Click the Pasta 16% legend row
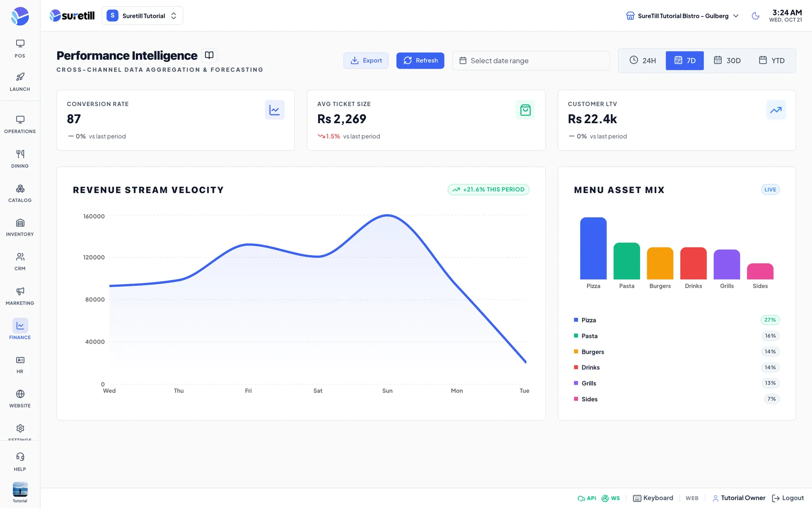 tap(677, 336)
